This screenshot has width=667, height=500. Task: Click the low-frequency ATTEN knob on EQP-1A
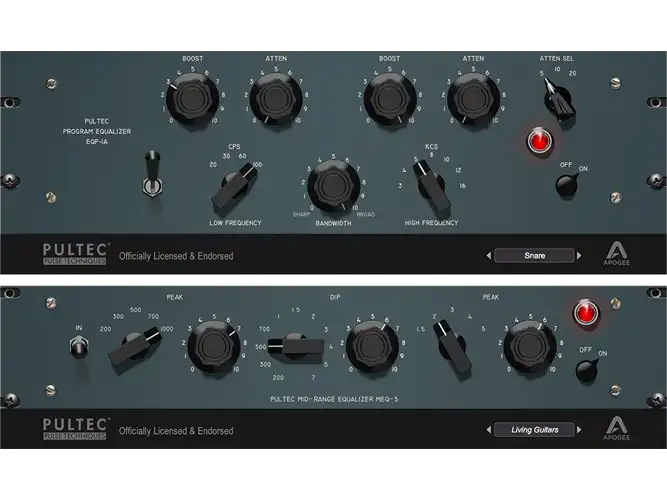[276, 99]
